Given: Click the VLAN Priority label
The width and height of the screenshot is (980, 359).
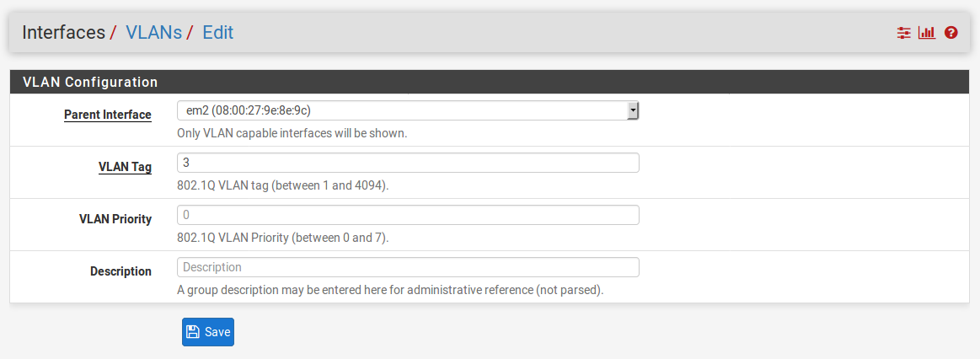Looking at the screenshot, I should pos(115,219).
